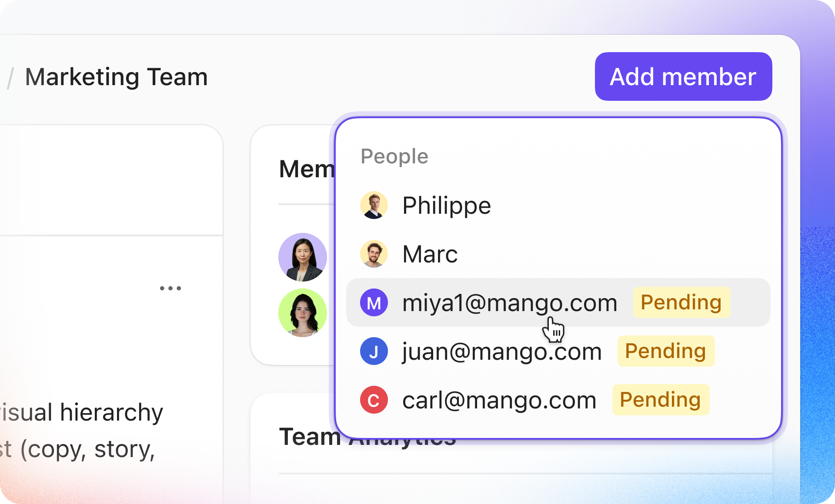Click Philippe's profile photo in the People list

[374, 205]
